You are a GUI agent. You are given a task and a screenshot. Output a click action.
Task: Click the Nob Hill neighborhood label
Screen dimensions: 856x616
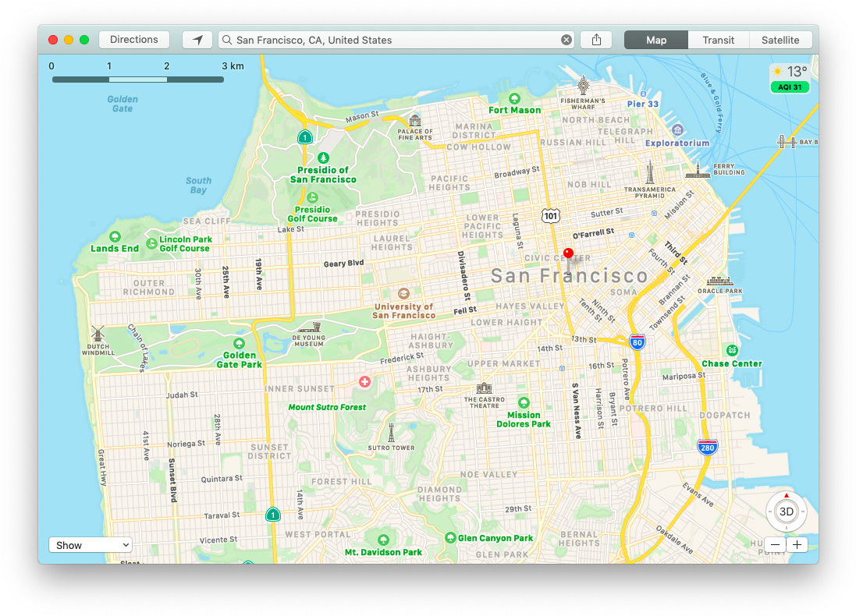coord(589,185)
